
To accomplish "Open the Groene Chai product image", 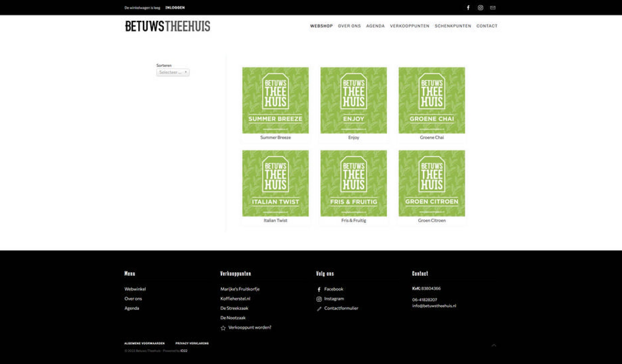I will [x=432, y=100].
